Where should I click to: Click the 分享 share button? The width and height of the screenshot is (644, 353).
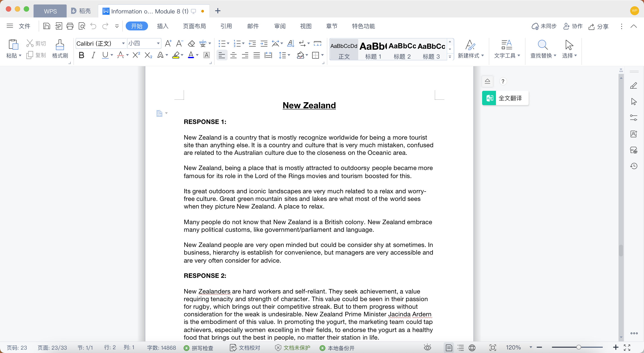coord(598,26)
